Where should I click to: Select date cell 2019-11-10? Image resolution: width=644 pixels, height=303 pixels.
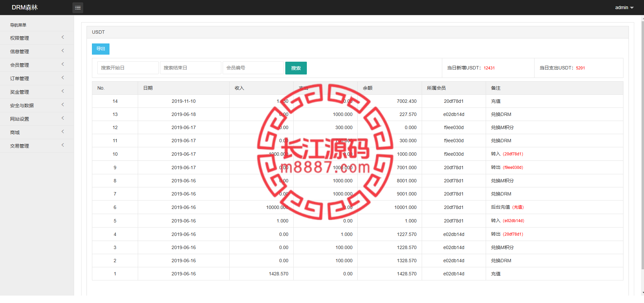point(184,101)
